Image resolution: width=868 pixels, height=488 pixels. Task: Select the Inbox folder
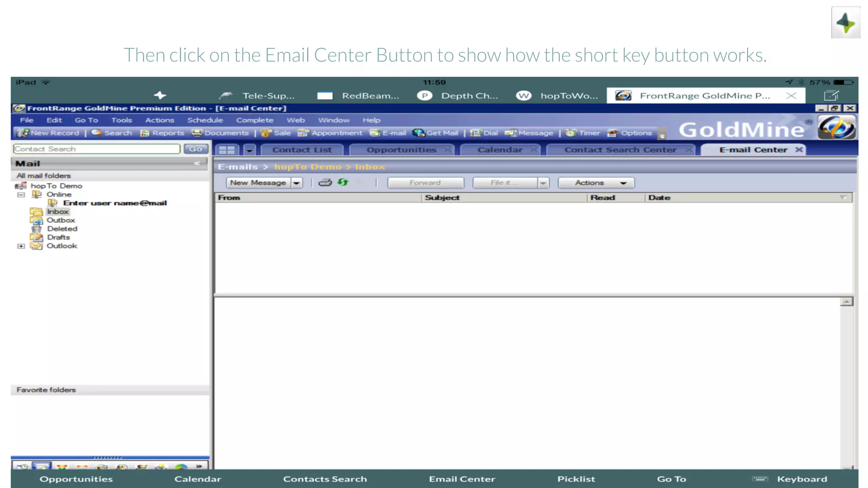click(58, 212)
